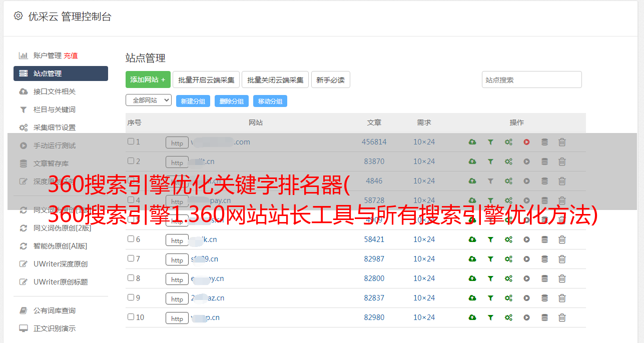Click the cloud upload icon in row 8

click(472, 278)
